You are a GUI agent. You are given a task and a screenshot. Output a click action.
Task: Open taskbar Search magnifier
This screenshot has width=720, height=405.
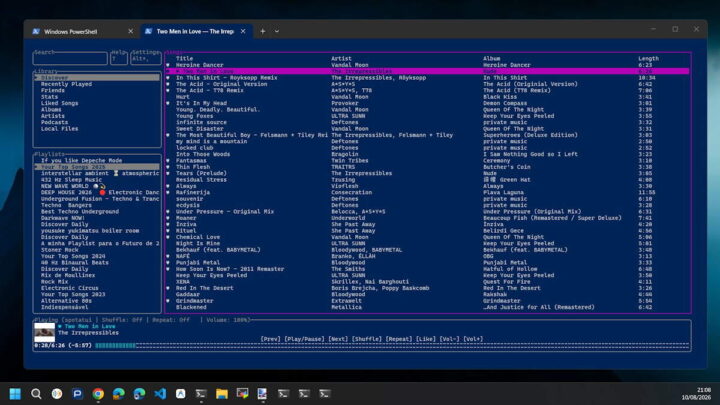(x=36, y=394)
